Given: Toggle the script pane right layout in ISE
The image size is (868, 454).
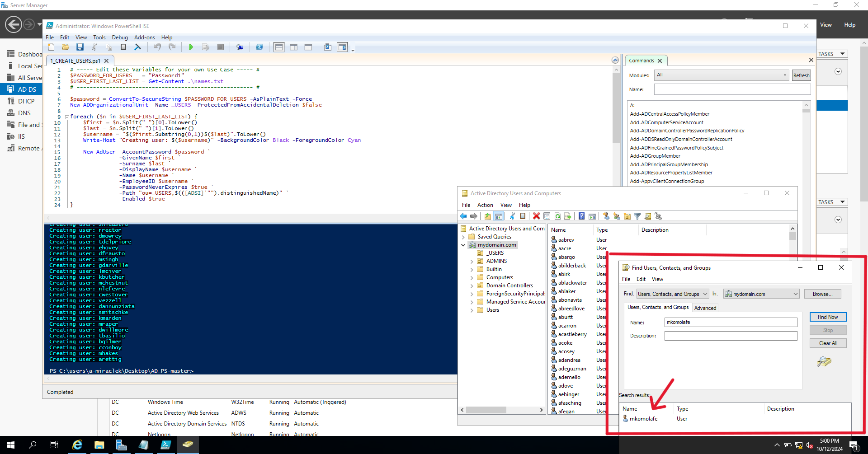Looking at the screenshot, I should pyautogui.click(x=294, y=47).
